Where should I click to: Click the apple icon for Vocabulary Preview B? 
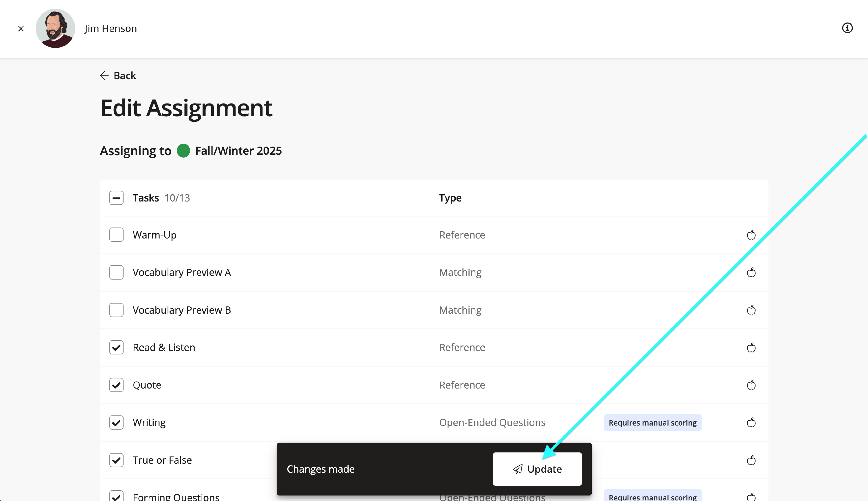pos(751,310)
